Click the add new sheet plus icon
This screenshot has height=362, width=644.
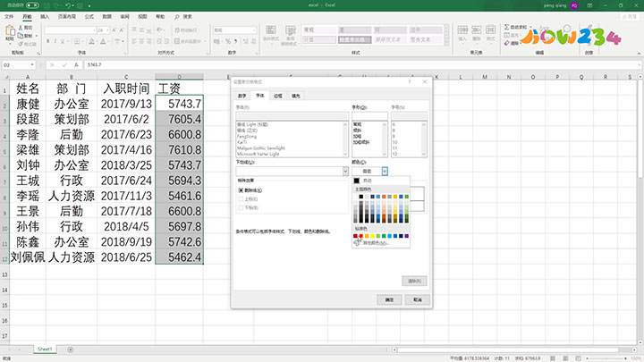click(x=71, y=349)
